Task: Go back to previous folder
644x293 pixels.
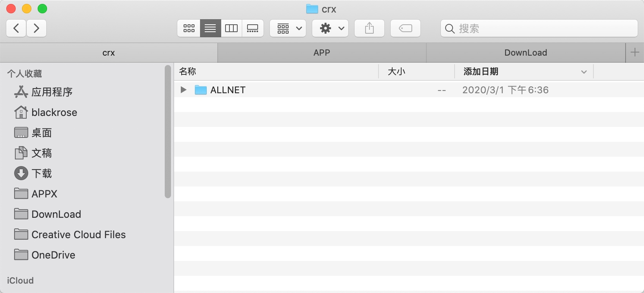Action: click(16, 28)
